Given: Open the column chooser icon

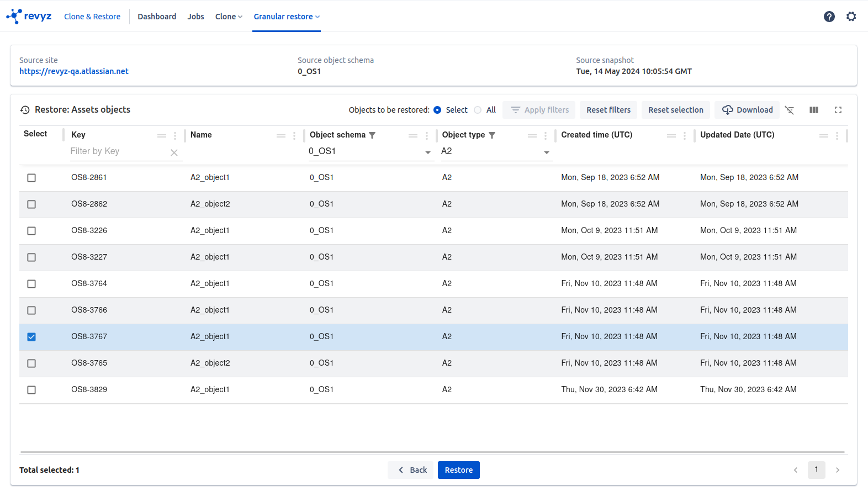Looking at the screenshot, I should 814,110.
